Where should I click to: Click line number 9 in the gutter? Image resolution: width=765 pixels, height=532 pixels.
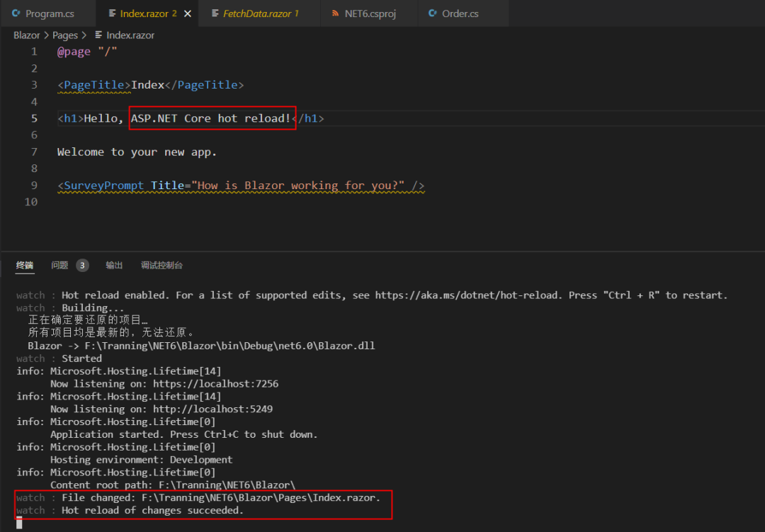pos(34,185)
